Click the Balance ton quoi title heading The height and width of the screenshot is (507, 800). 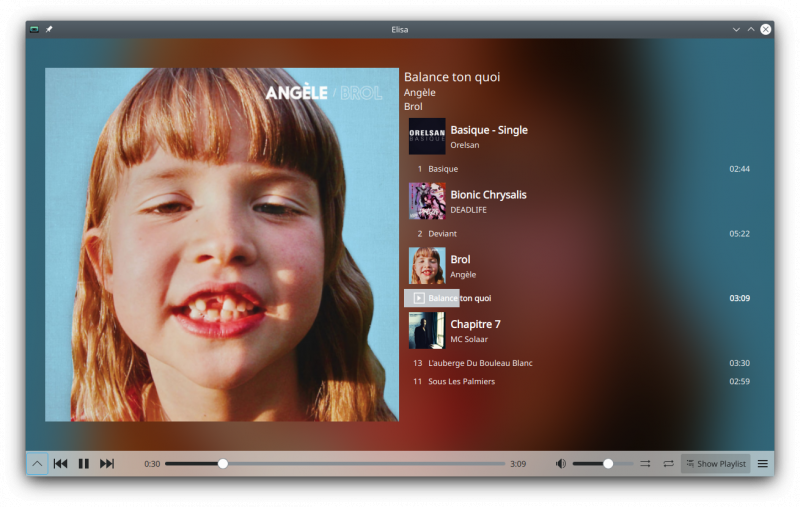[x=452, y=77]
